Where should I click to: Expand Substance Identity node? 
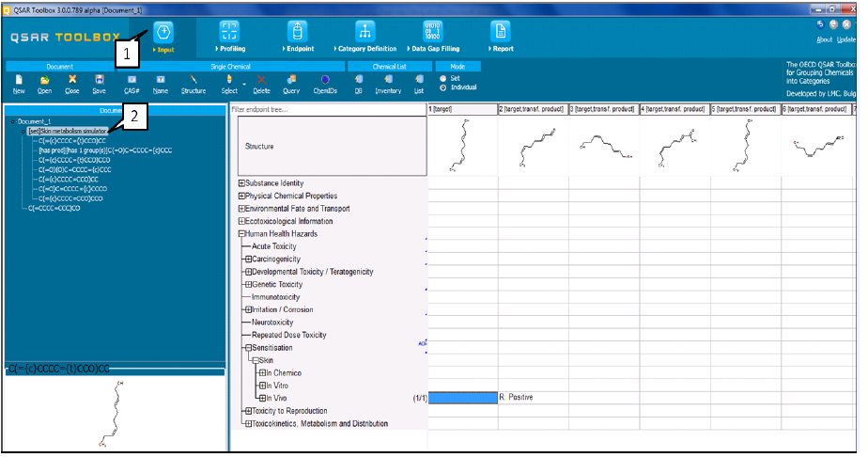pyautogui.click(x=241, y=182)
